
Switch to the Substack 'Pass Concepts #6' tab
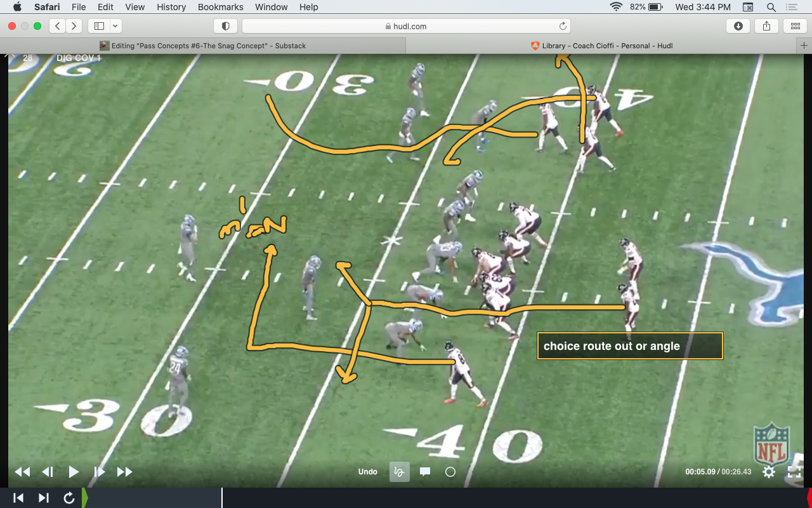point(203,46)
